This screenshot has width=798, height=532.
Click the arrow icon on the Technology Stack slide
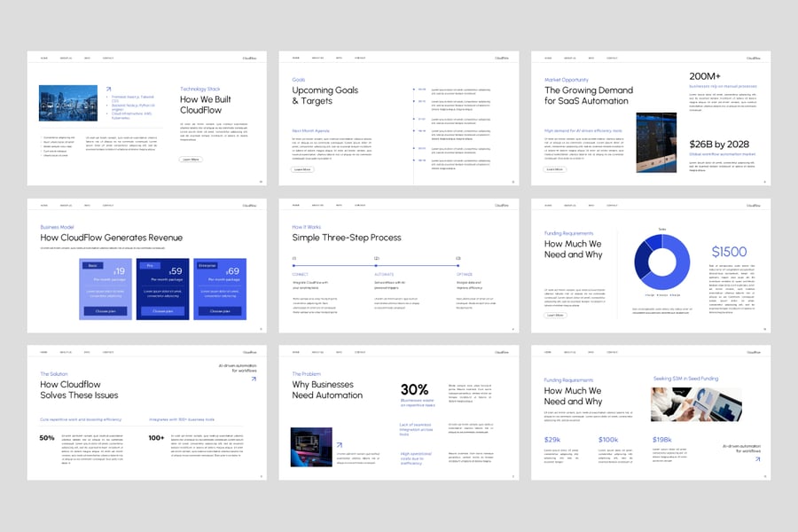pyautogui.click(x=109, y=89)
